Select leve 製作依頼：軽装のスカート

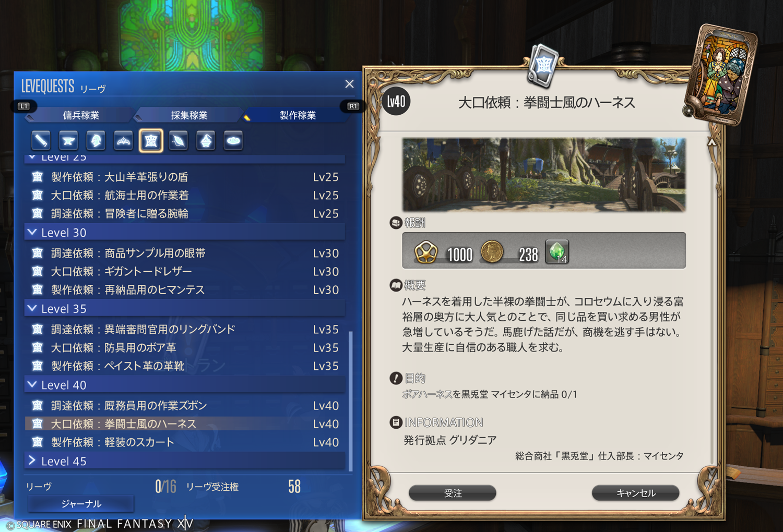185,442
